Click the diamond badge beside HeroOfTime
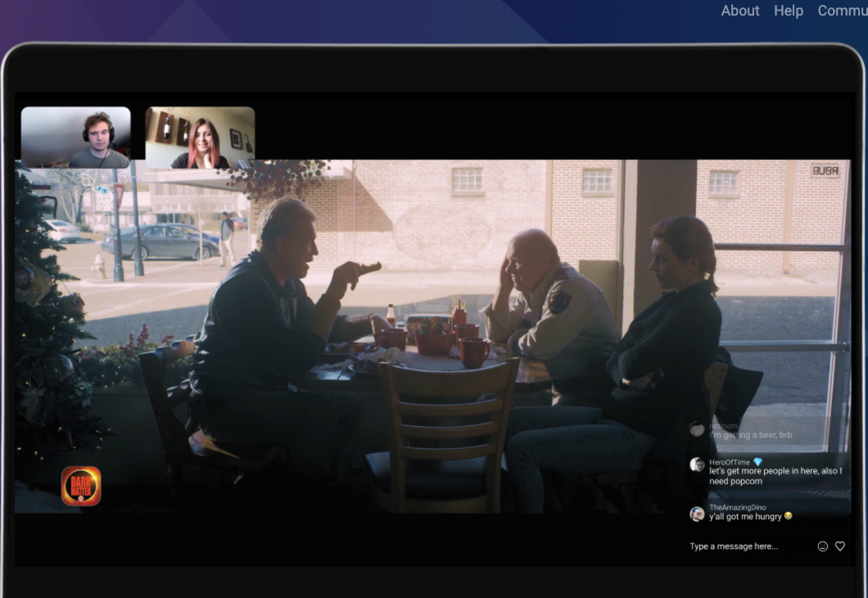868x598 pixels. 757,462
